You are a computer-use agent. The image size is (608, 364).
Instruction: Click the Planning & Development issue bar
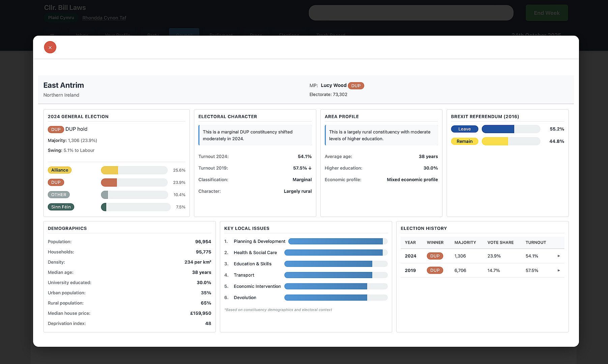point(338,241)
